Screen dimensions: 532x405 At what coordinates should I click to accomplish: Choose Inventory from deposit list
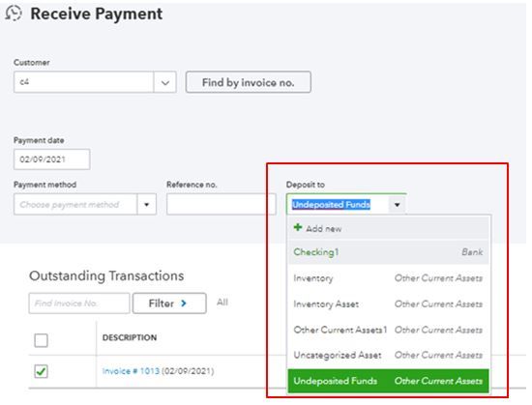(x=388, y=278)
